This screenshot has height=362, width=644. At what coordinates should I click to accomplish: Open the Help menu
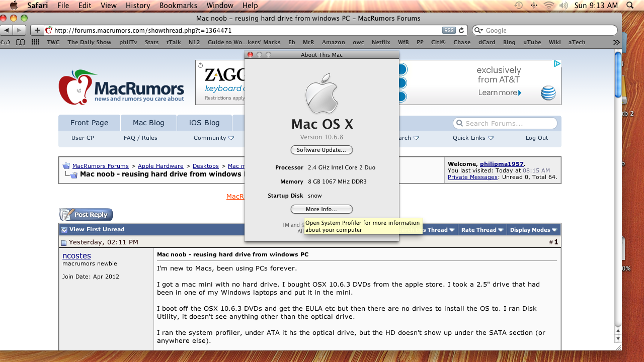[250, 5]
